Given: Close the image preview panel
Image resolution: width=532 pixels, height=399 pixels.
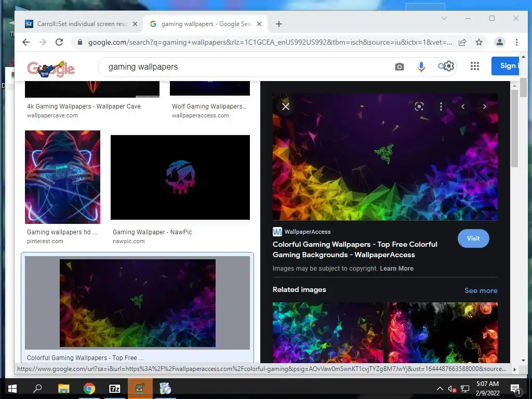Looking at the screenshot, I should [286, 107].
